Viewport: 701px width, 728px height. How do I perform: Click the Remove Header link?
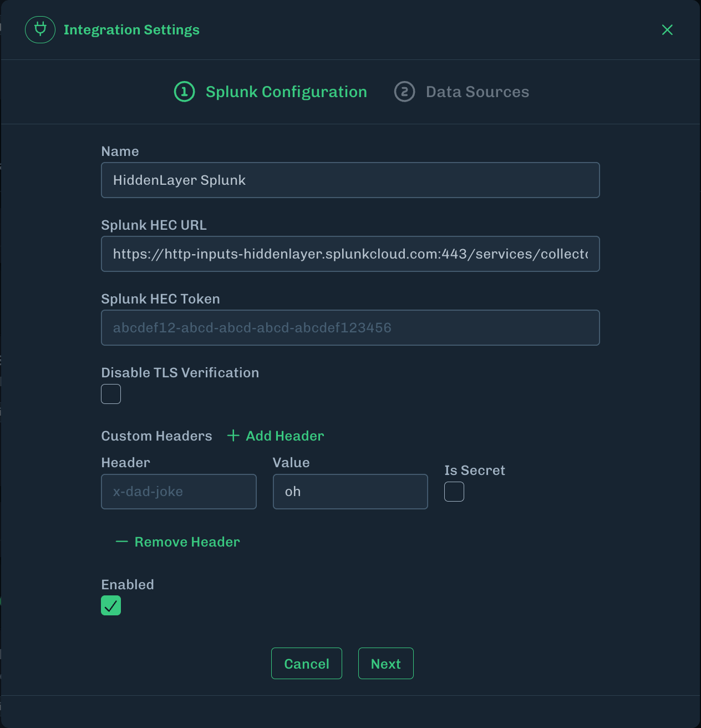(178, 542)
